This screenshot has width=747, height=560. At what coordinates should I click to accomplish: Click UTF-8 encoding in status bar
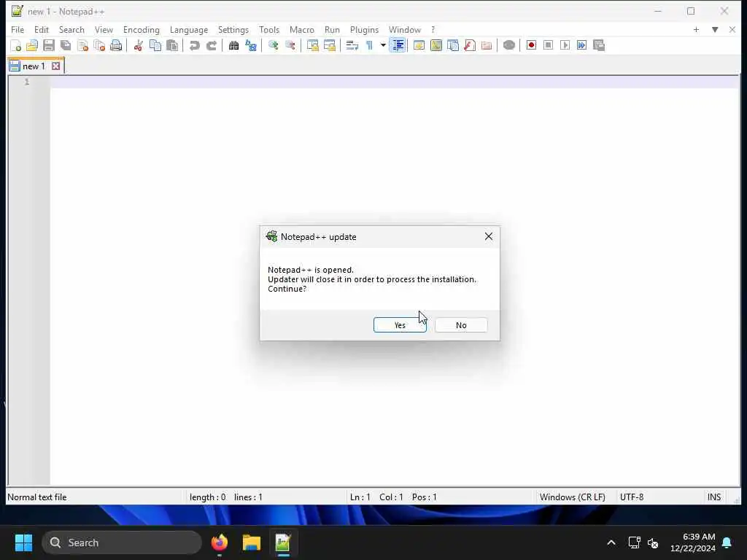[x=632, y=497]
